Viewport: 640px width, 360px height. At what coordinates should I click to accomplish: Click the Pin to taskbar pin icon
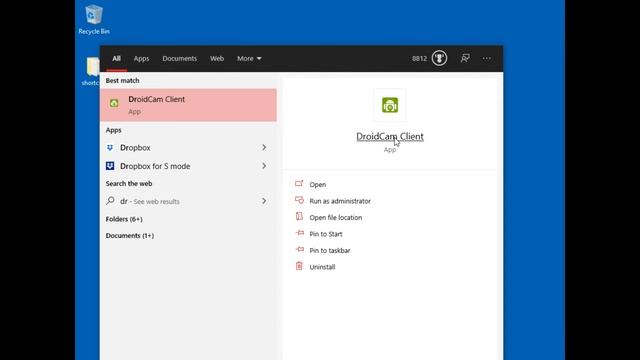pos(300,249)
